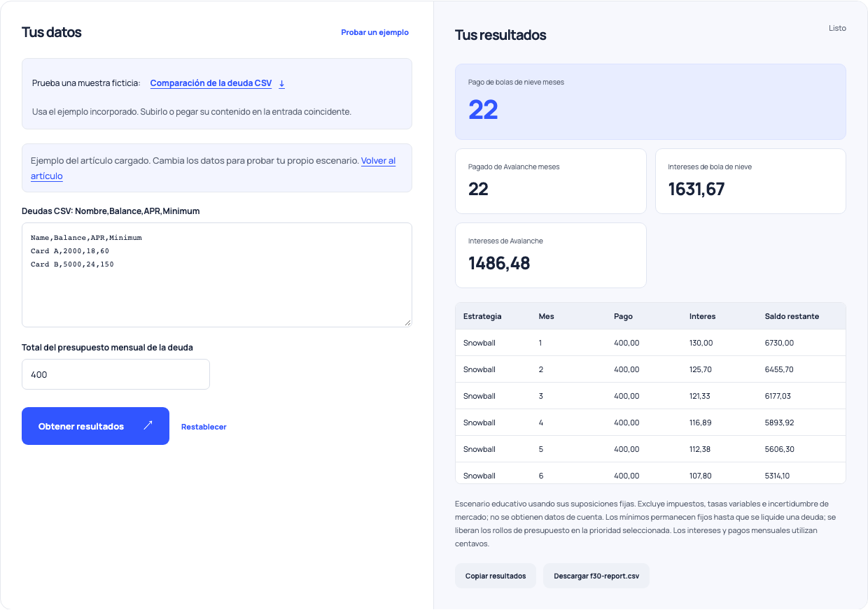Focus the monthly debt budget field showing 400
The width and height of the screenshot is (868, 610).
click(115, 374)
